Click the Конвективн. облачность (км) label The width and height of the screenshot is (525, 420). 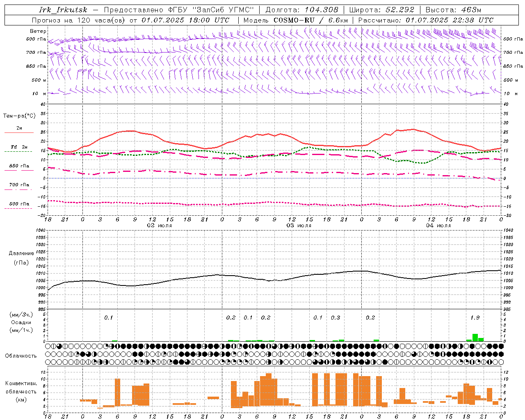[x=21, y=391]
